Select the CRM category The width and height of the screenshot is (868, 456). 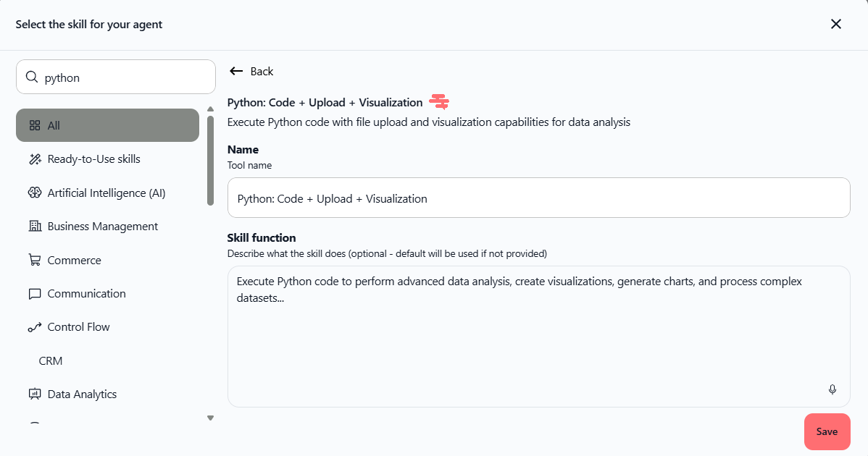(x=51, y=360)
